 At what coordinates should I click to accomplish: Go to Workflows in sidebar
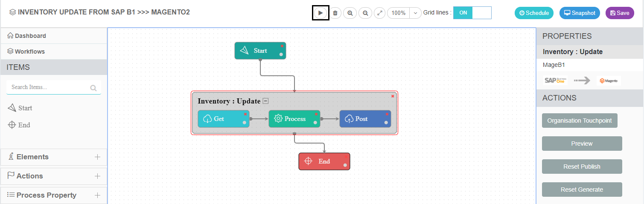pyautogui.click(x=29, y=52)
